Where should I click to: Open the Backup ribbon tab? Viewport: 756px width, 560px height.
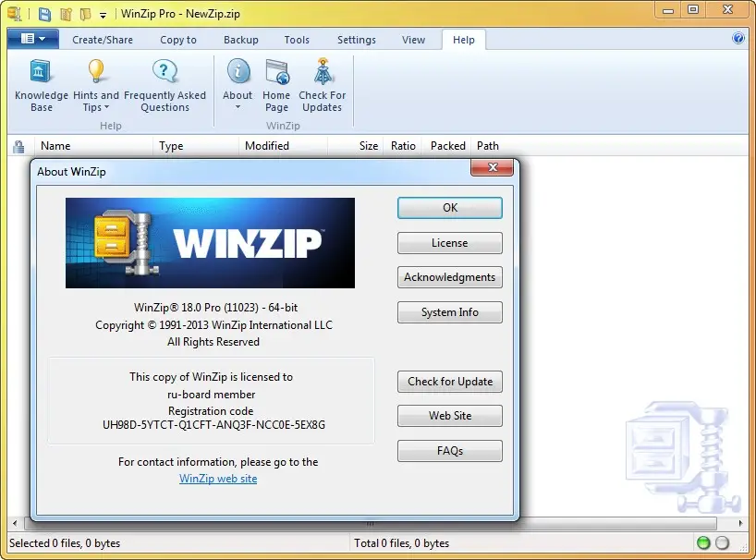point(241,40)
